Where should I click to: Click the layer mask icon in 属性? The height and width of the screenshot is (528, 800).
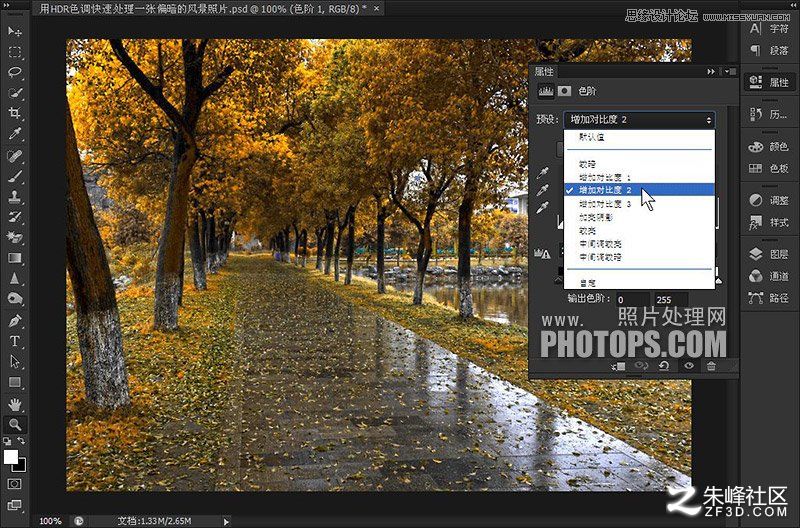click(564, 91)
